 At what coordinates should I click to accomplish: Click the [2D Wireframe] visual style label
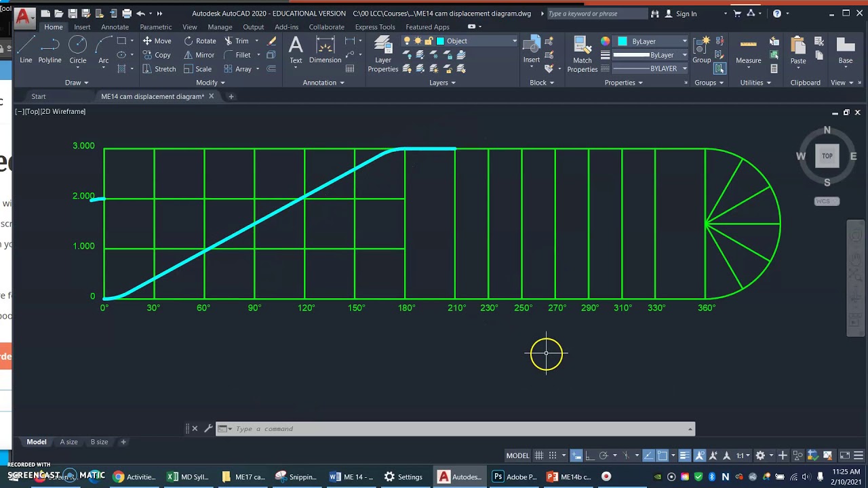[63, 111]
